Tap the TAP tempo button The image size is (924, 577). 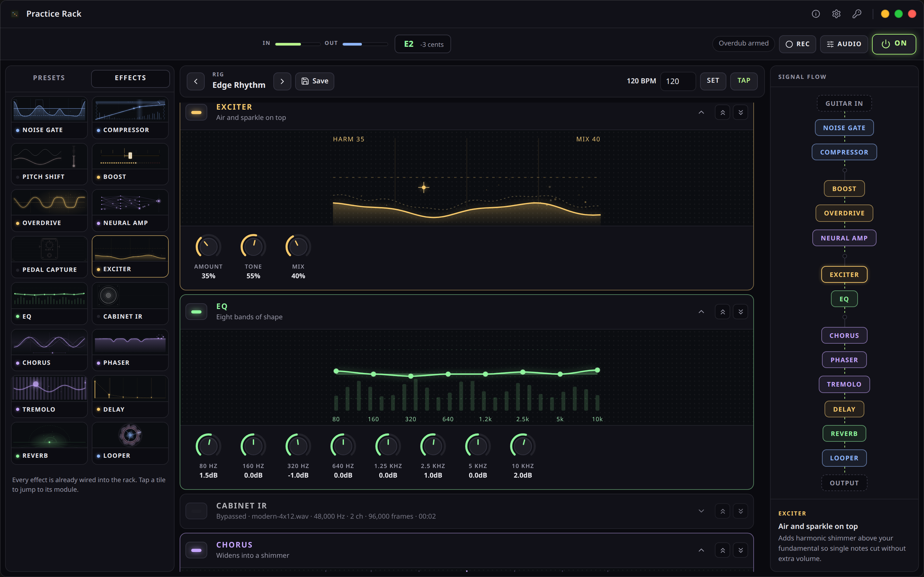[x=743, y=81]
